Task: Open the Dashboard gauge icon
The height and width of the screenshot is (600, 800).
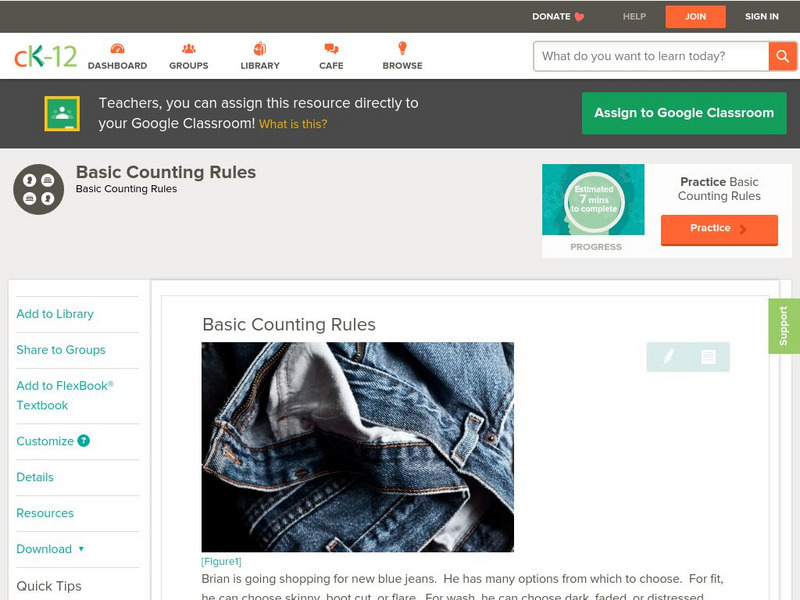Action: coord(117,48)
